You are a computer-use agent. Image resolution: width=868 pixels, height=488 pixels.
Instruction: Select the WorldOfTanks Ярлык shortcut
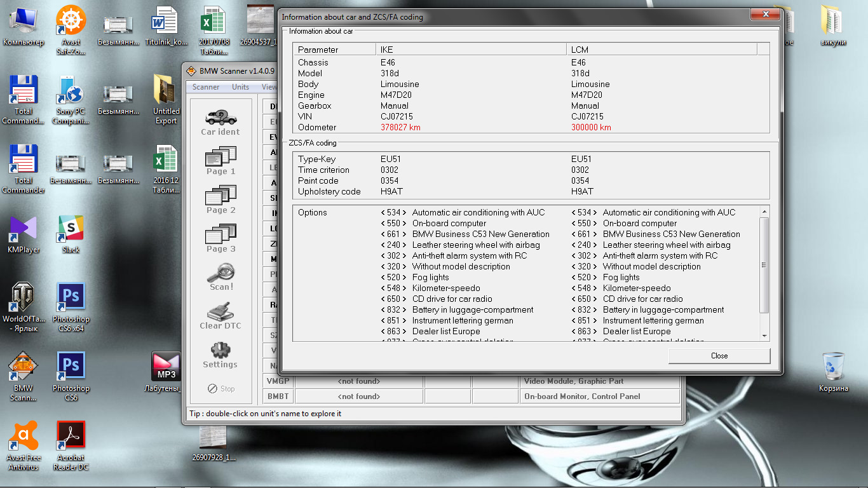pyautogui.click(x=24, y=308)
